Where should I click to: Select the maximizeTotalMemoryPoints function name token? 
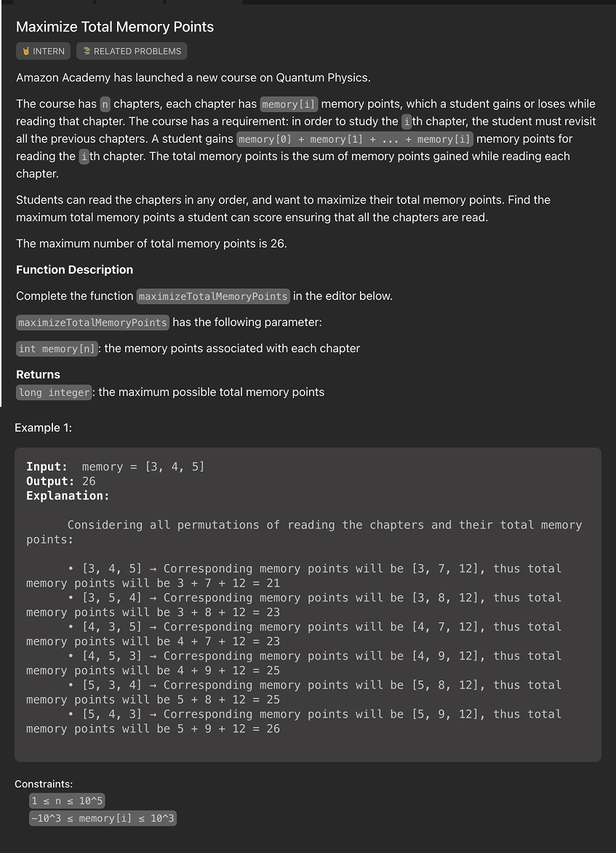(212, 296)
